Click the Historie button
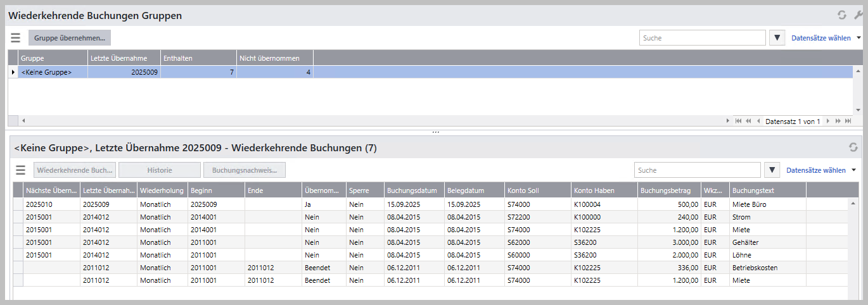This screenshot has height=305, width=868. click(x=159, y=170)
